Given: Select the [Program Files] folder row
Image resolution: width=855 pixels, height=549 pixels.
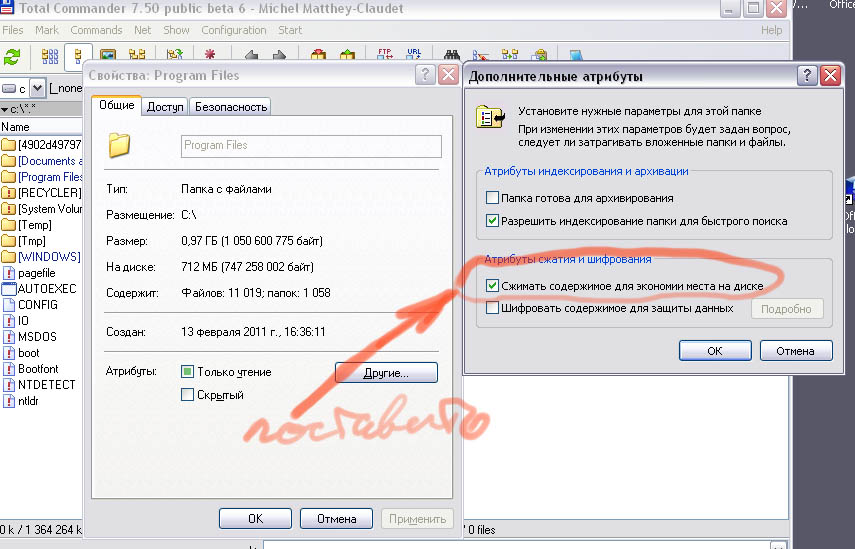Looking at the screenshot, I should coord(41,177).
